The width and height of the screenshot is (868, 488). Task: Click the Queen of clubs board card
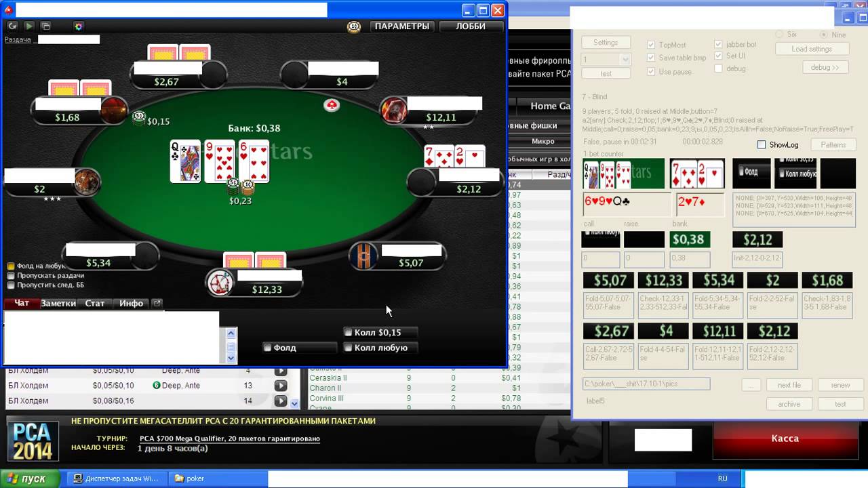point(185,161)
